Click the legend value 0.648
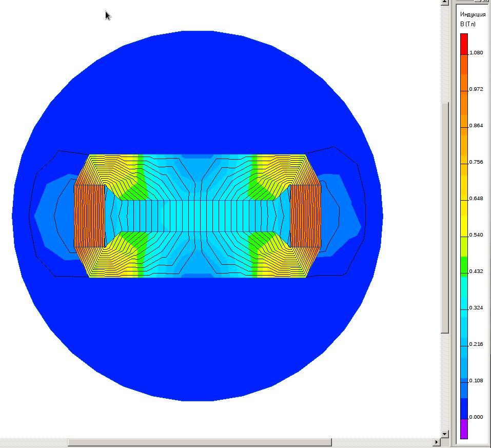Viewport: 491px width, 448px height. click(x=476, y=198)
